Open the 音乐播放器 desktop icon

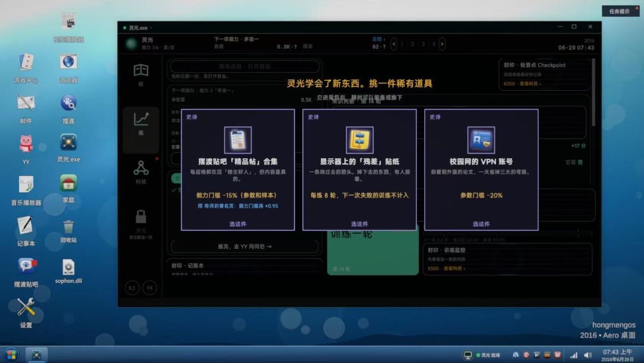point(26,190)
